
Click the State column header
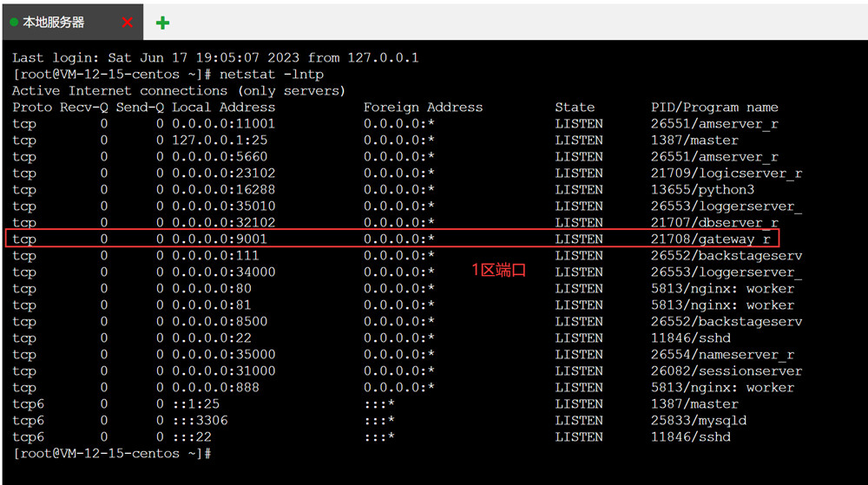(575, 108)
